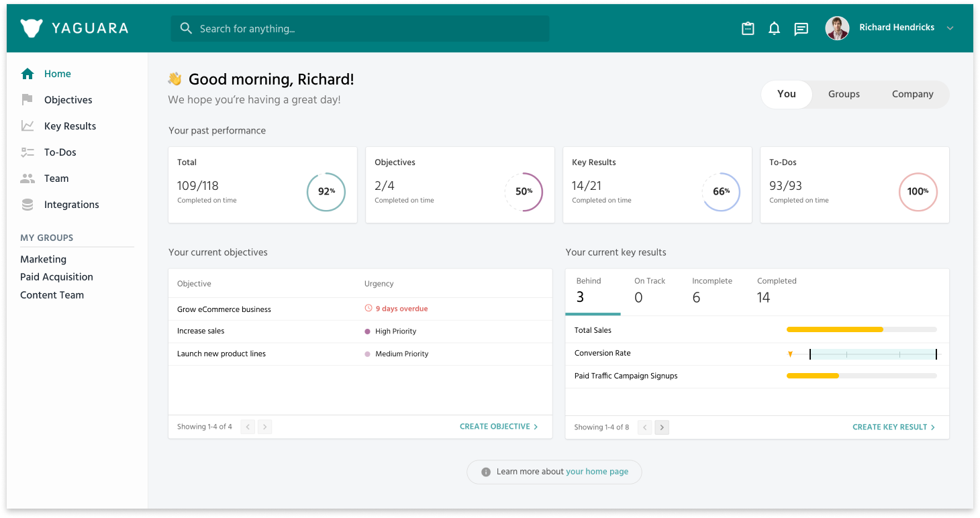This screenshot has width=980, height=518.
Task: Click Richard Hendricks profile avatar
Action: click(x=837, y=28)
